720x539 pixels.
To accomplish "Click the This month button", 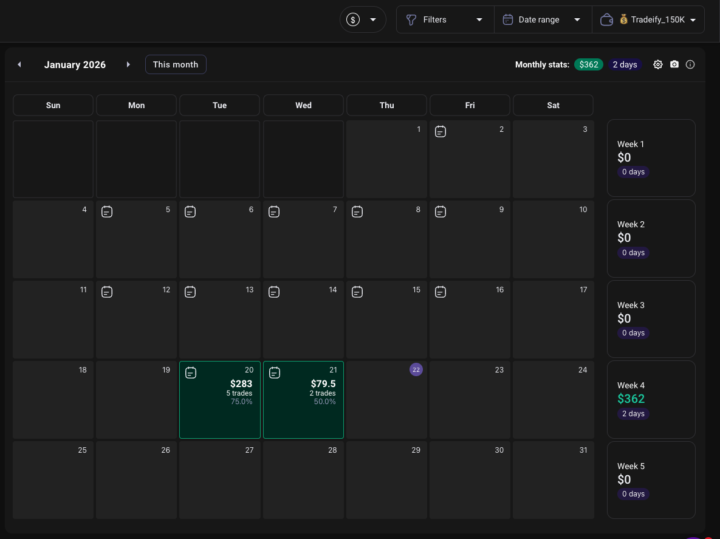I will pos(176,65).
